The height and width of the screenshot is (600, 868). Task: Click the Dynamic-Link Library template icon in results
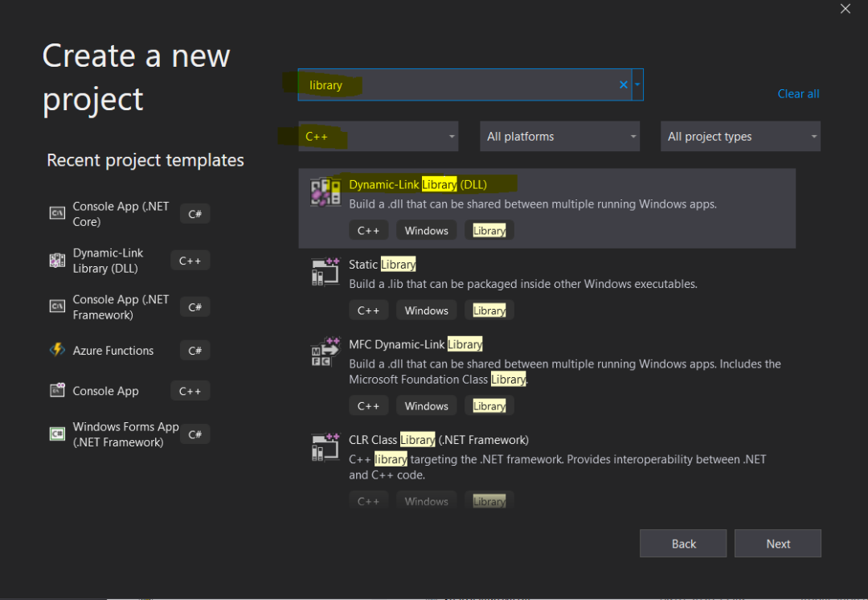click(x=325, y=191)
